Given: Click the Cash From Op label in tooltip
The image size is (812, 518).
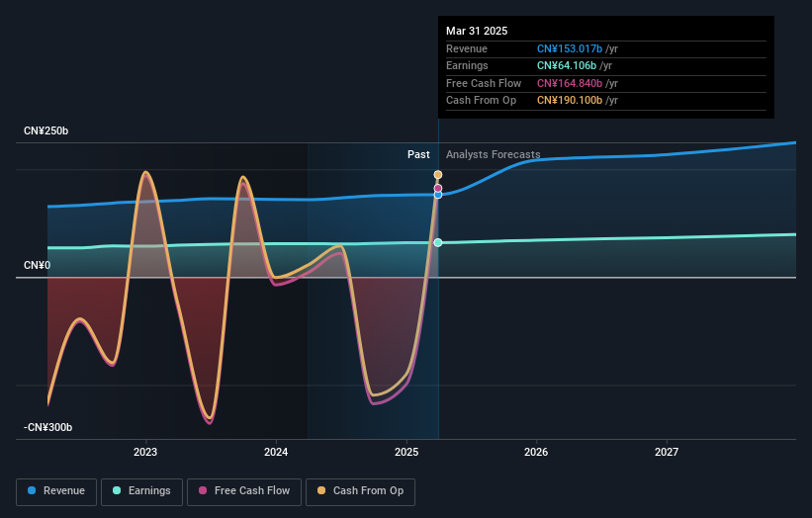Looking at the screenshot, I should (481, 101).
